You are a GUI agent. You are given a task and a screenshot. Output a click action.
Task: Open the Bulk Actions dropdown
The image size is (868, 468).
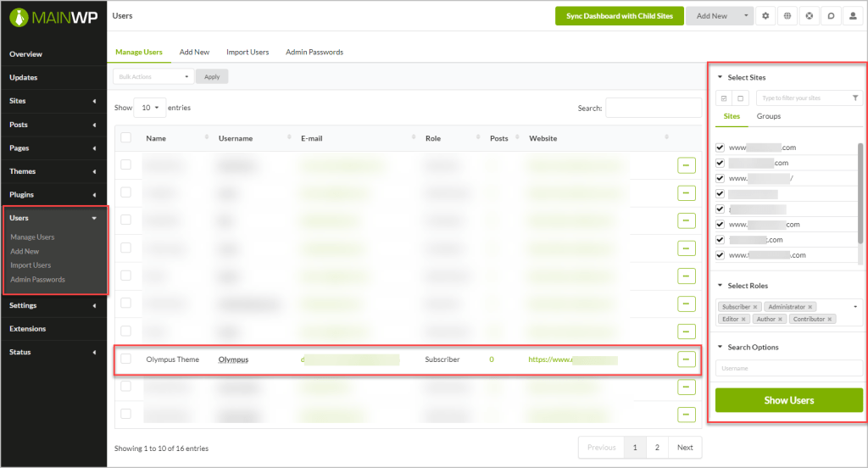(153, 76)
